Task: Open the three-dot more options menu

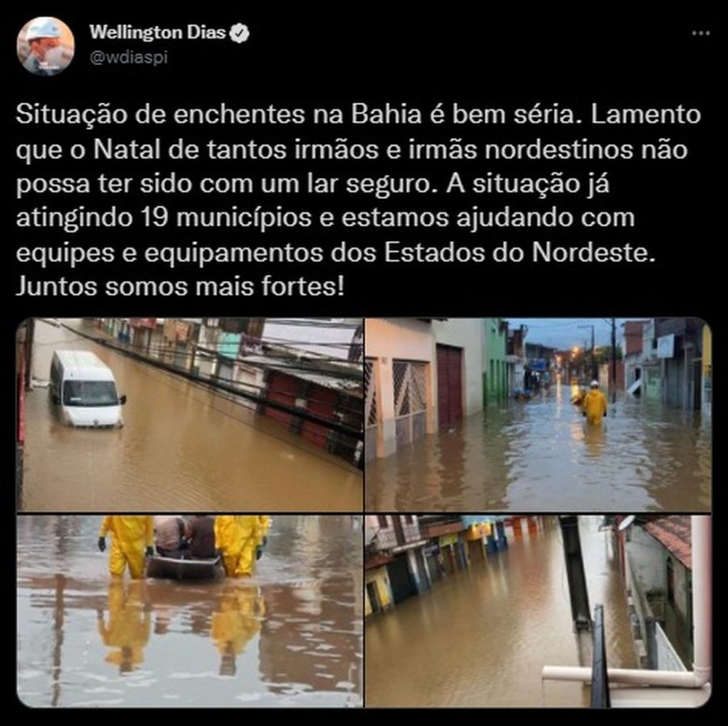Action: pos(700,33)
